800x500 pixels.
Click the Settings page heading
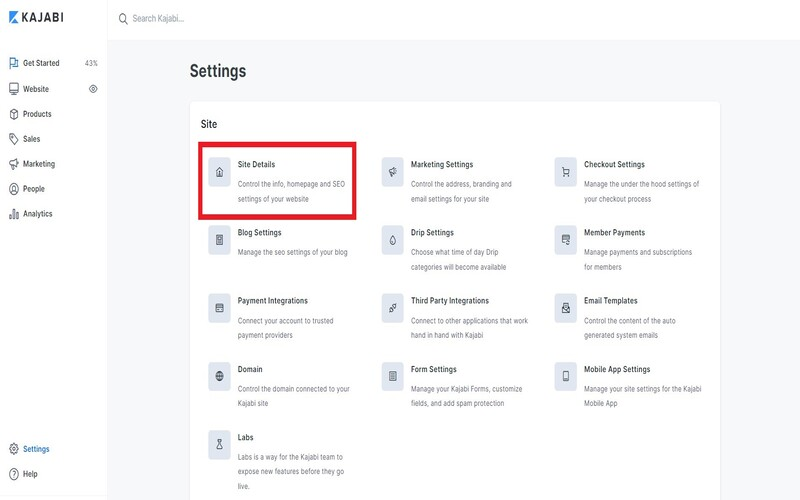tap(218, 71)
